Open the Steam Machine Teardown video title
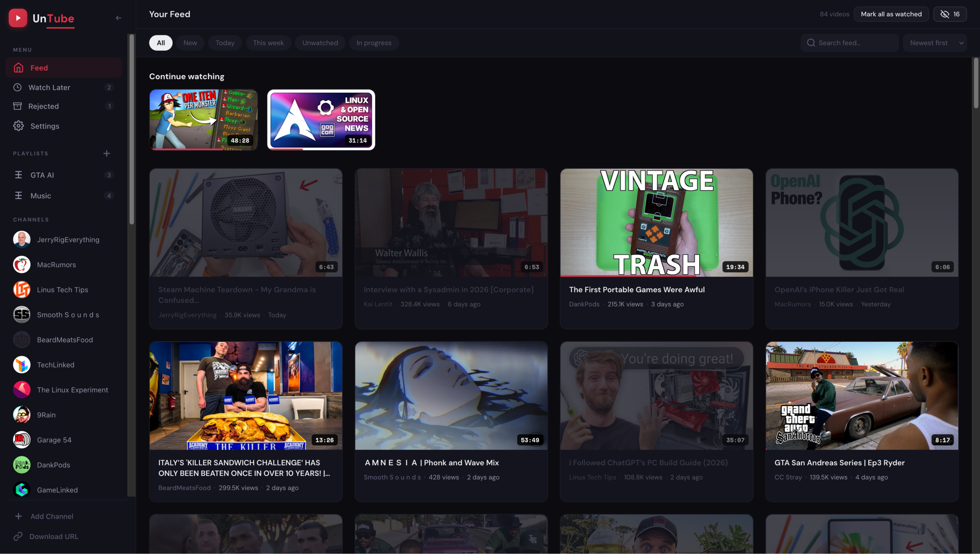980x554 pixels. click(x=237, y=295)
